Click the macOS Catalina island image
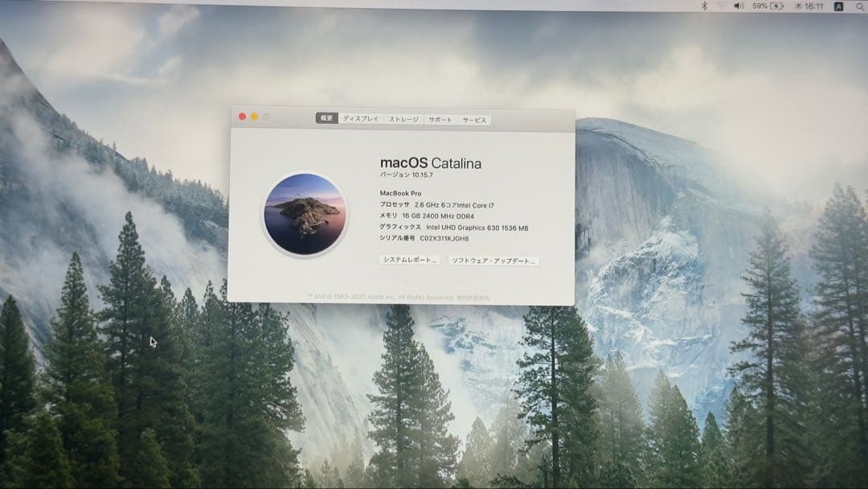868x489 pixels. (303, 212)
